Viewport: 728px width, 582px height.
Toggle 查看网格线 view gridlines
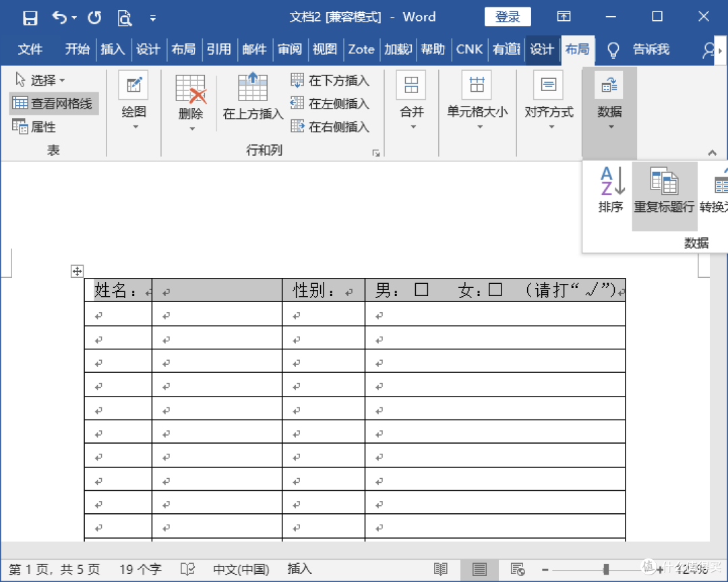(x=53, y=103)
